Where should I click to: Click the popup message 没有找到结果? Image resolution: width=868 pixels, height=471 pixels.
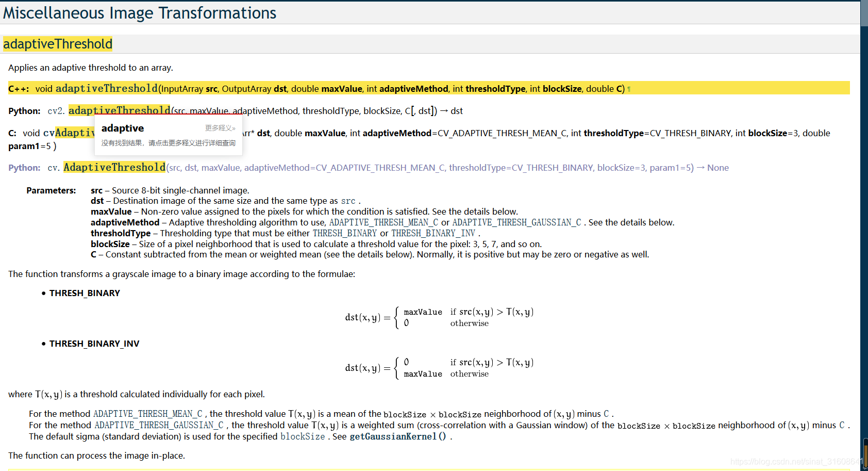coord(168,143)
